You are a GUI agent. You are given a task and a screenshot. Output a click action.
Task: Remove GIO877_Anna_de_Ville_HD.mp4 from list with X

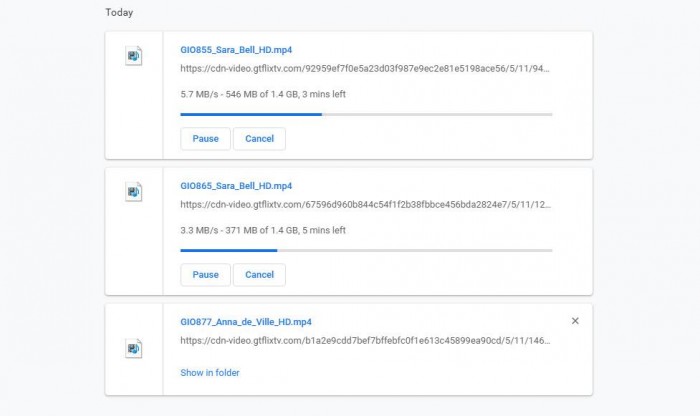pyautogui.click(x=575, y=321)
